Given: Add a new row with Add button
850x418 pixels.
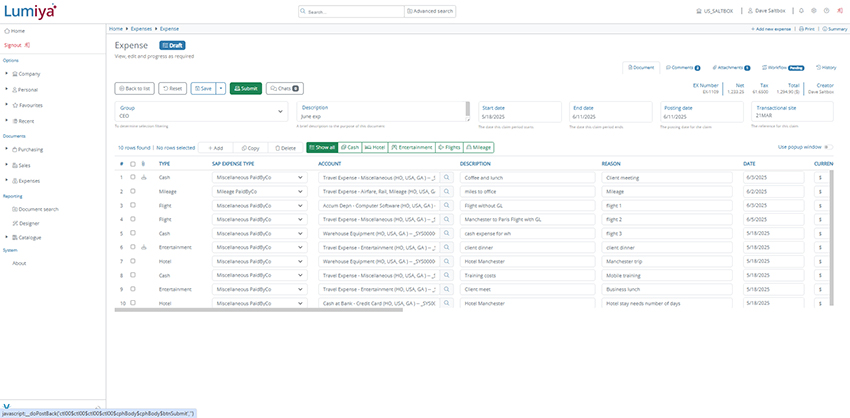Looking at the screenshot, I should pyautogui.click(x=216, y=147).
